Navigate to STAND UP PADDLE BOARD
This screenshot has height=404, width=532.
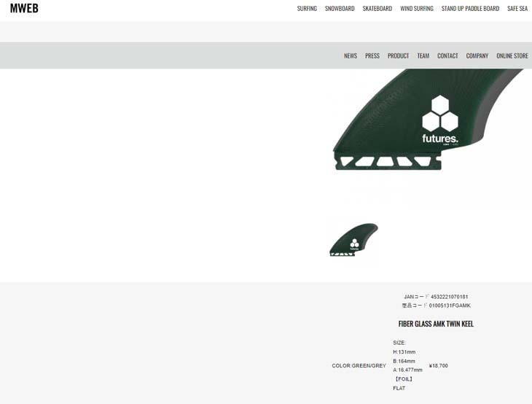click(470, 9)
